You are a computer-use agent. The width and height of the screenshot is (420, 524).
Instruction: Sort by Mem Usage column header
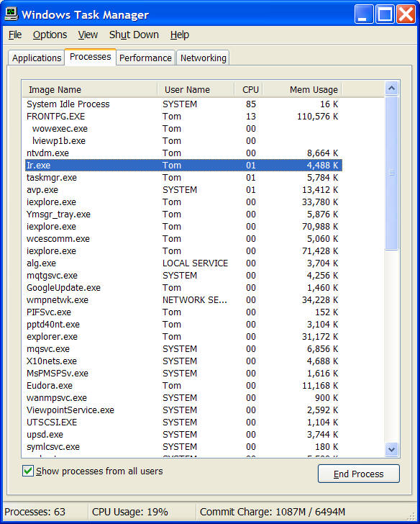point(302,89)
